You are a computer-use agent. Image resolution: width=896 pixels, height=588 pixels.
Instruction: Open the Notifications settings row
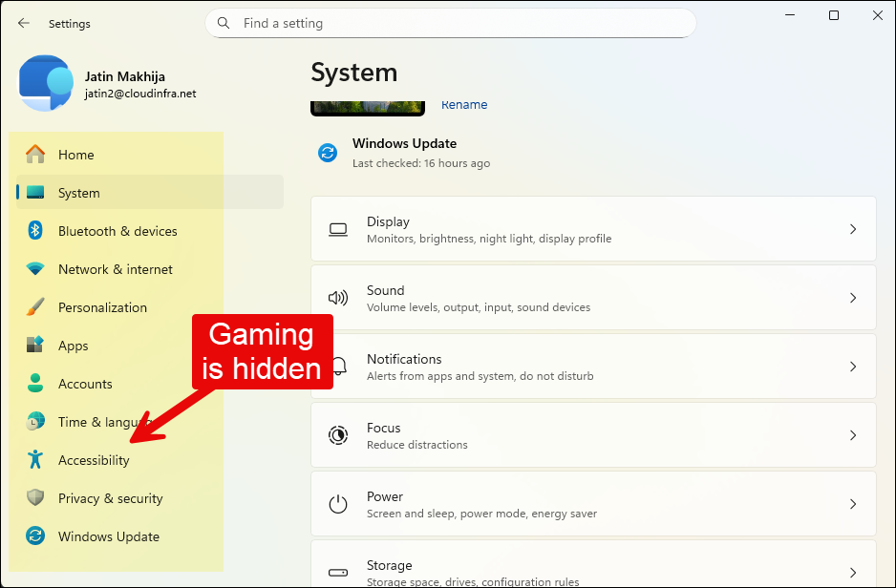click(592, 367)
